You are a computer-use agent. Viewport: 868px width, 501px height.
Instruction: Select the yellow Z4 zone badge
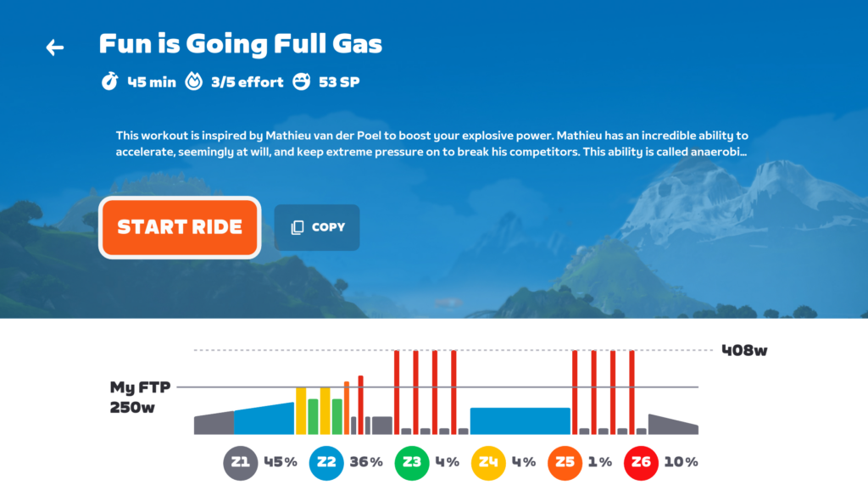click(x=488, y=463)
